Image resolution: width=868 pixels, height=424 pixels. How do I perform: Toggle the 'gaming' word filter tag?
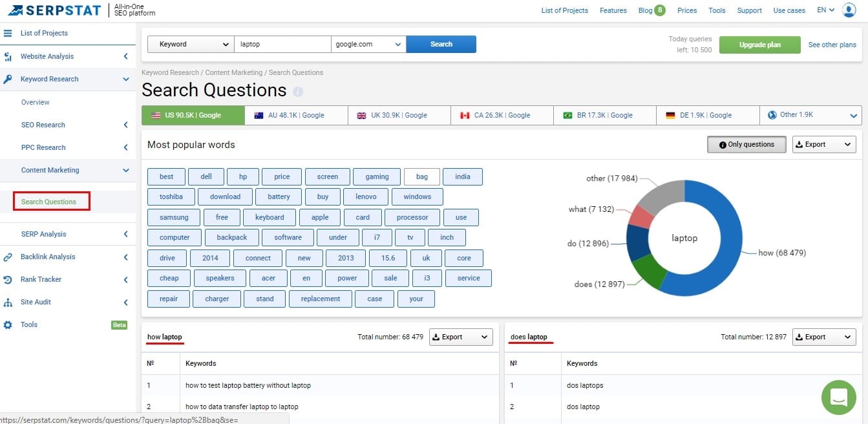377,176
